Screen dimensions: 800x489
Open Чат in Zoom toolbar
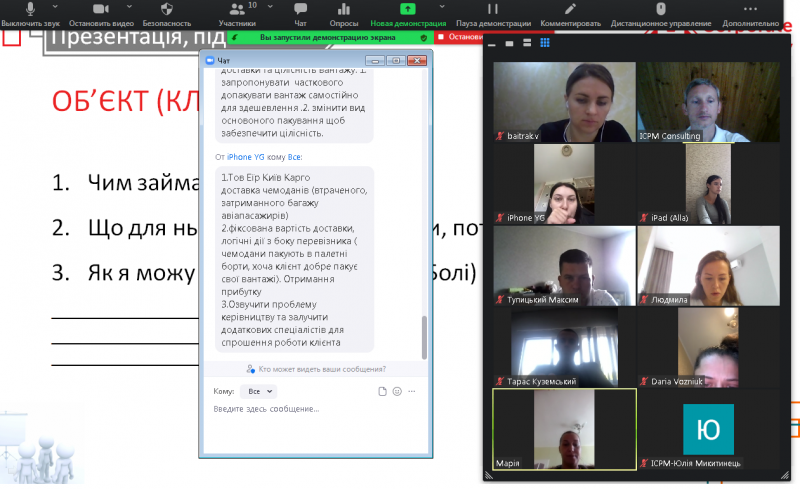pyautogui.click(x=300, y=14)
